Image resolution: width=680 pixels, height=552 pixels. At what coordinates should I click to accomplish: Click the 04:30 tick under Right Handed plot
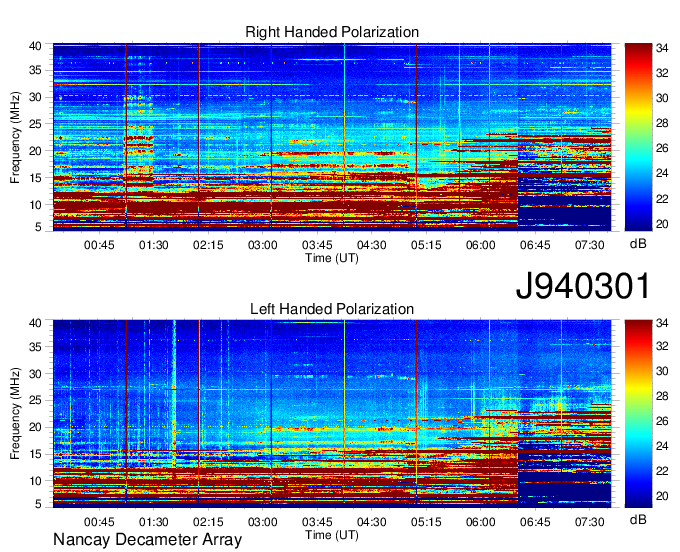coord(372,245)
